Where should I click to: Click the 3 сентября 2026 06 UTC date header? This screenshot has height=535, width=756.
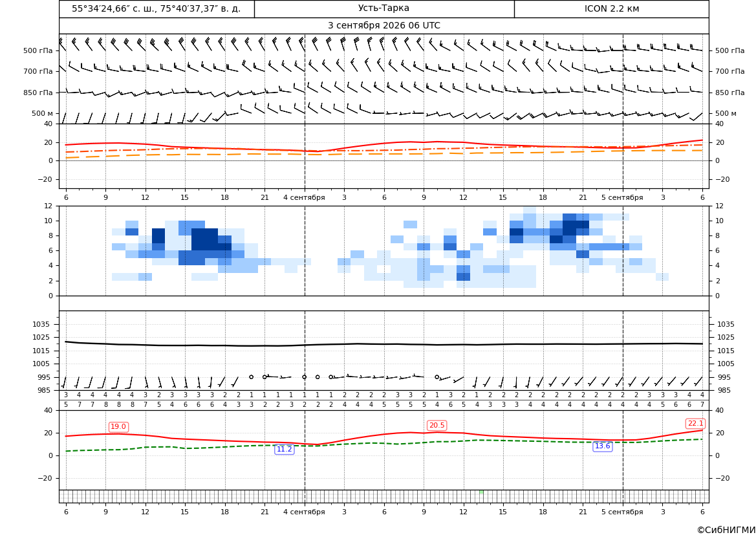click(383, 26)
